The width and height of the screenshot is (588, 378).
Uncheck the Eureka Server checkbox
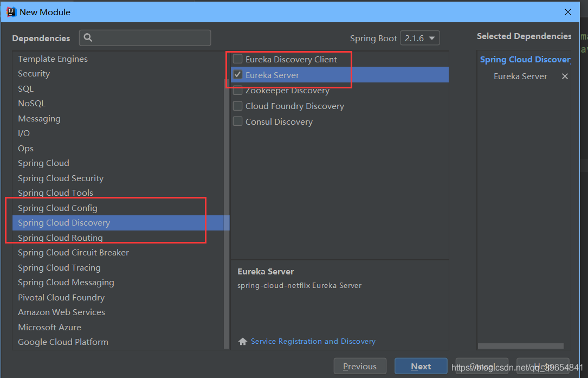(238, 75)
